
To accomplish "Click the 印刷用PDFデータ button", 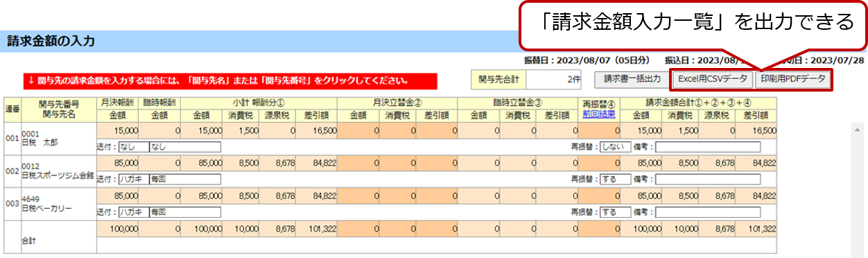I will click(x=792, y=79).
